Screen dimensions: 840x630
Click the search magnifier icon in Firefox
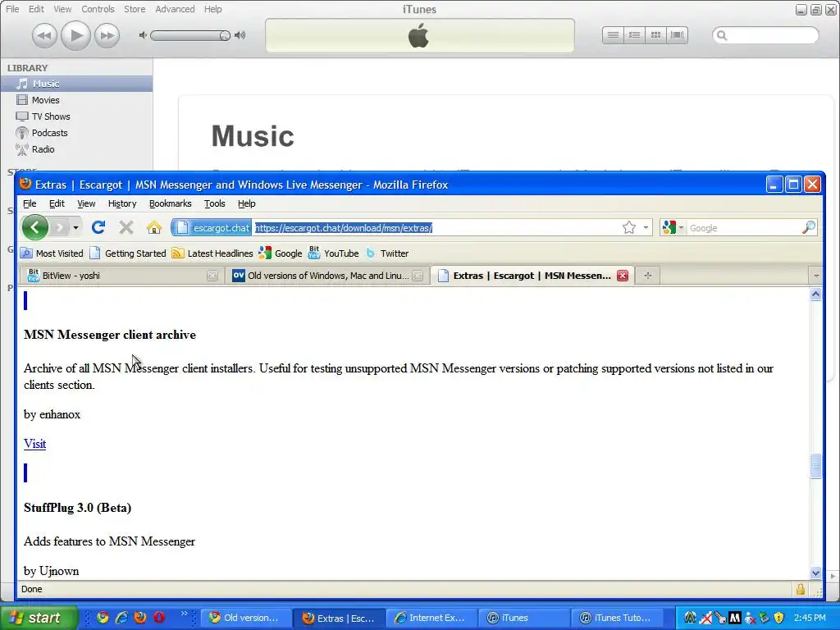[x=808, y=228]
